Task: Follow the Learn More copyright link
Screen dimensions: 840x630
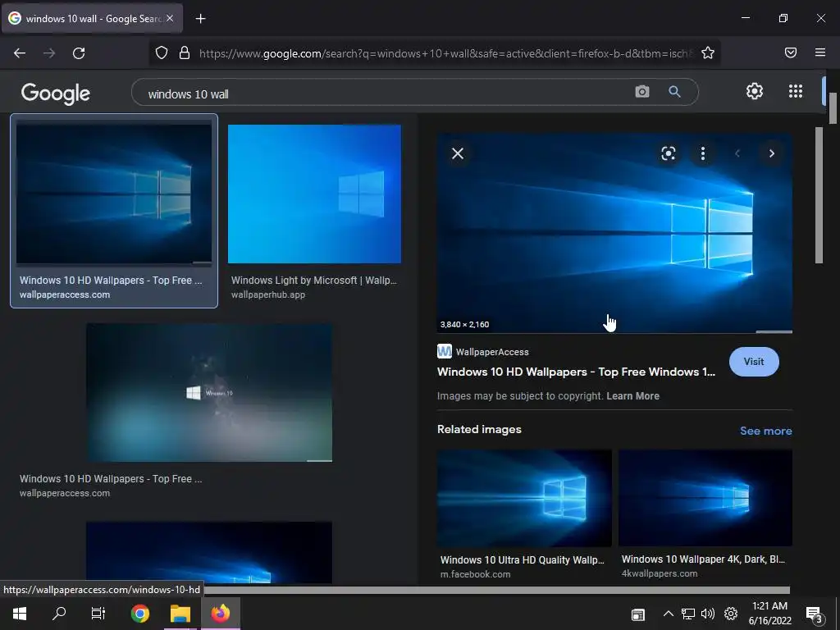Action: click(632, 396)
